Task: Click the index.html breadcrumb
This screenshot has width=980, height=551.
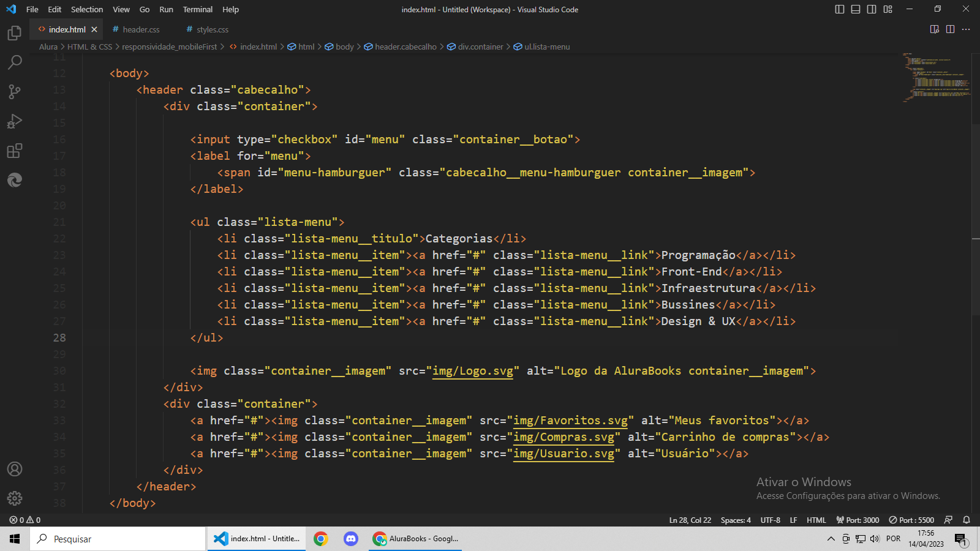Action: pyautogui.click(x=253, y=47)
